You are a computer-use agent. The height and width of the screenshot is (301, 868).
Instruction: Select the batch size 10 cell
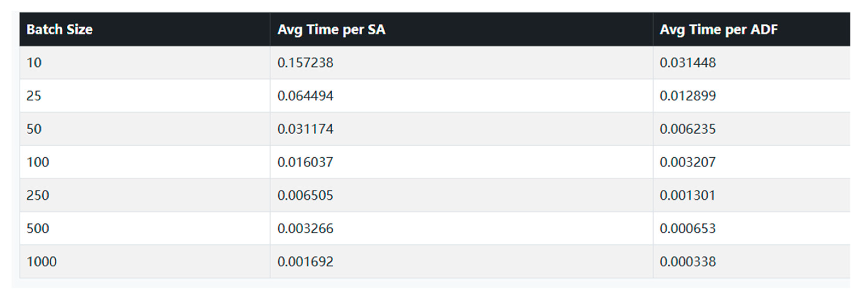(x=34, y=63)
